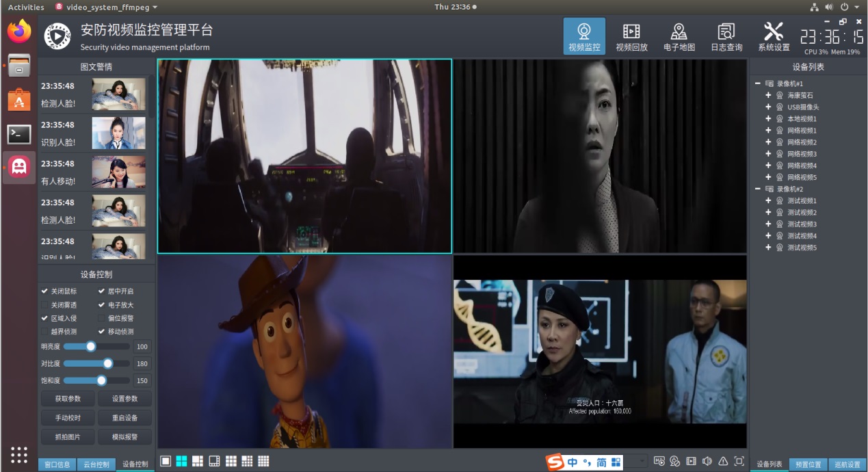Image resolution: width=868 pixels, height=472 pixels.
Task: Enable the 偏位报警 checkbox
Action: 102,318
